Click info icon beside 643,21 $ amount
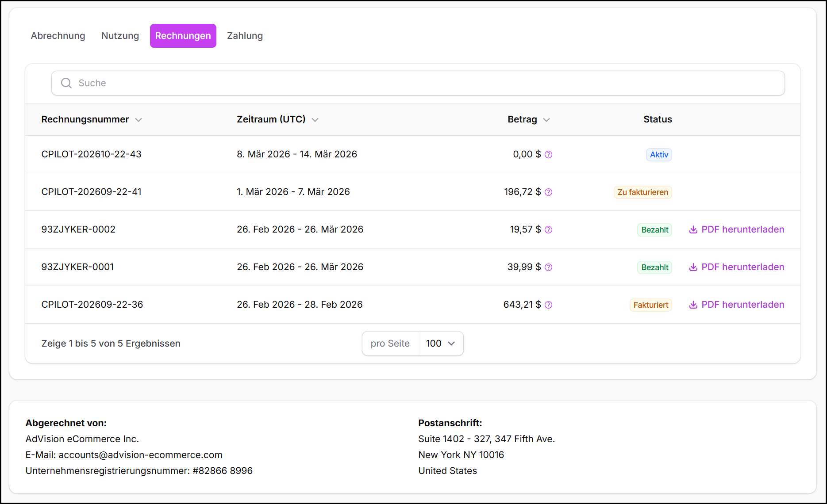Screen dimensions: 827x504 pos(548,305)
